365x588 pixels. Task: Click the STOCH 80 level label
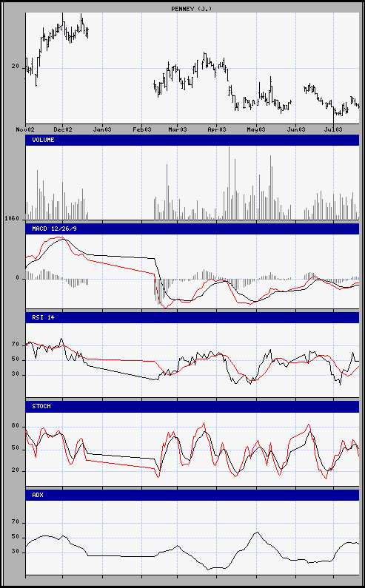(x=16, y=427)
